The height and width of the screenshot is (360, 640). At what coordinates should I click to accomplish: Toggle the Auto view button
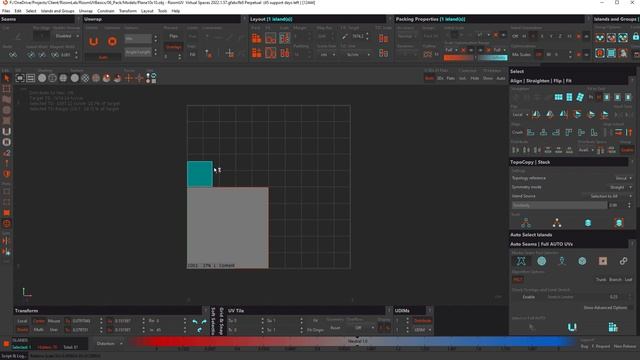(501, 78)
